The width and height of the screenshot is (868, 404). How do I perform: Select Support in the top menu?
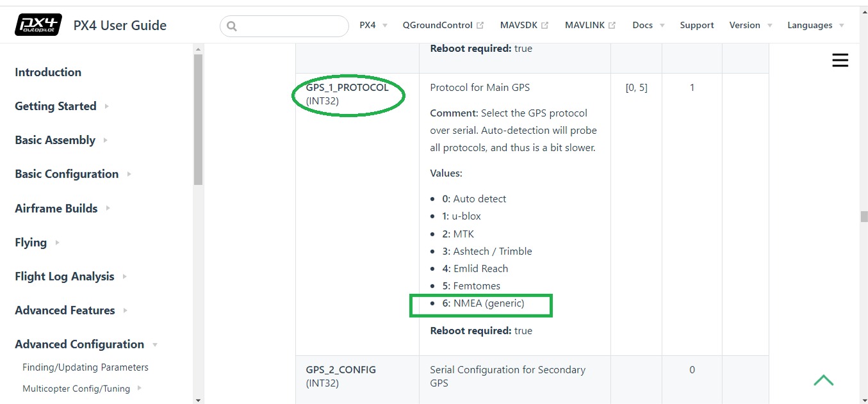pyautogui.click(x=697, y=25)
